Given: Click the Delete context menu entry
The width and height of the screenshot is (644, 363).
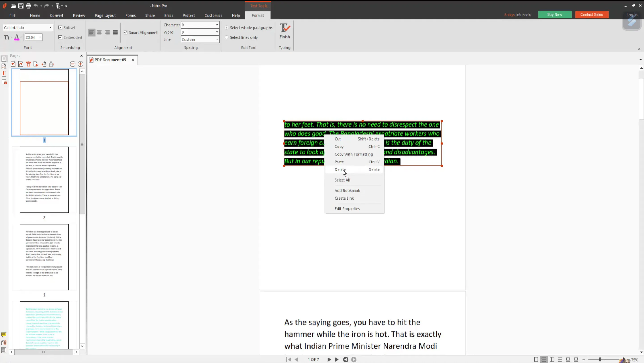Looking at the screenshot, I should pyautogui.click(x=340, y=170).
